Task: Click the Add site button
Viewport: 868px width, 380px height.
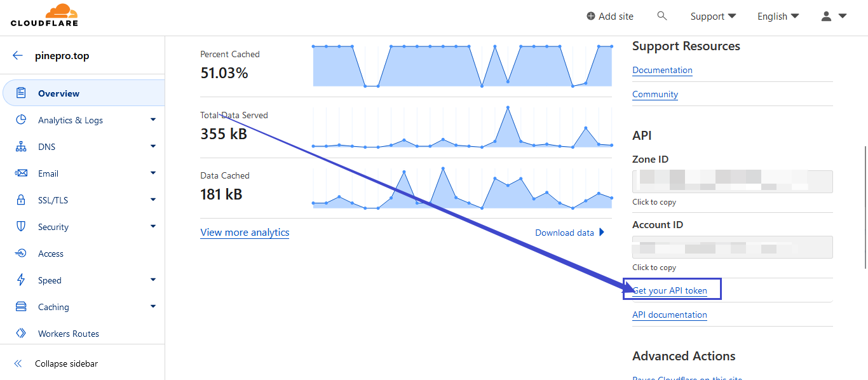Action: (609, 17)
